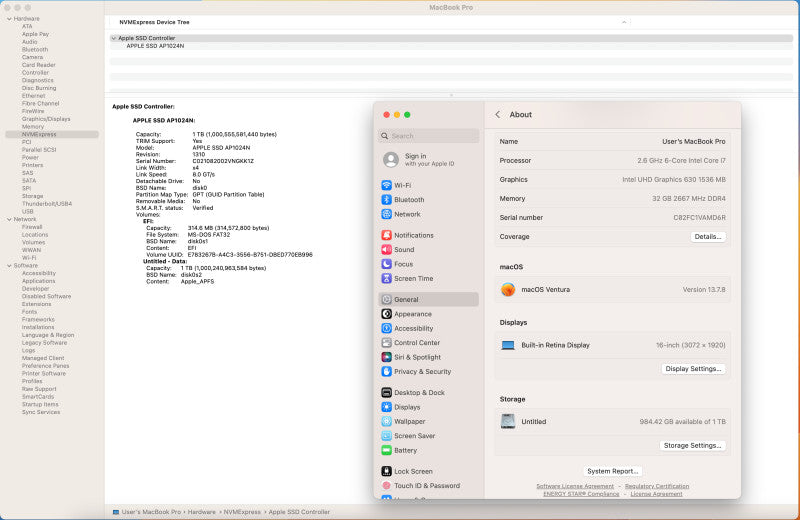Open Wi-Fi settings icon in sidebar

[x=386, y=185]
